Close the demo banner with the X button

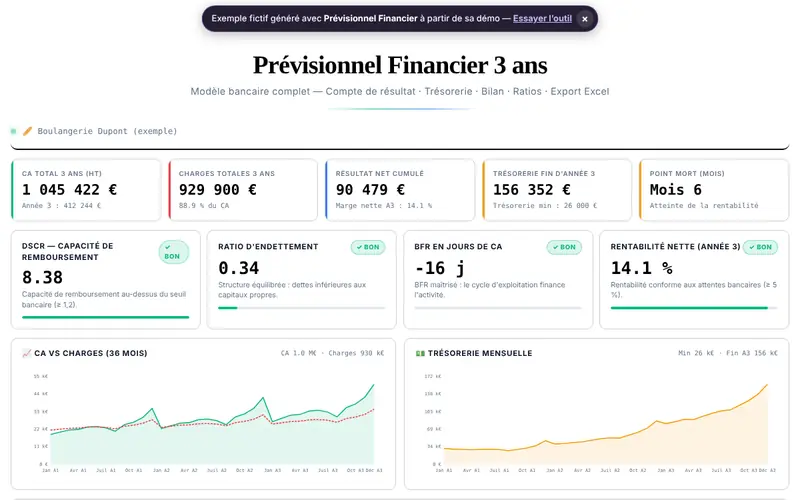tap(585, 19)
